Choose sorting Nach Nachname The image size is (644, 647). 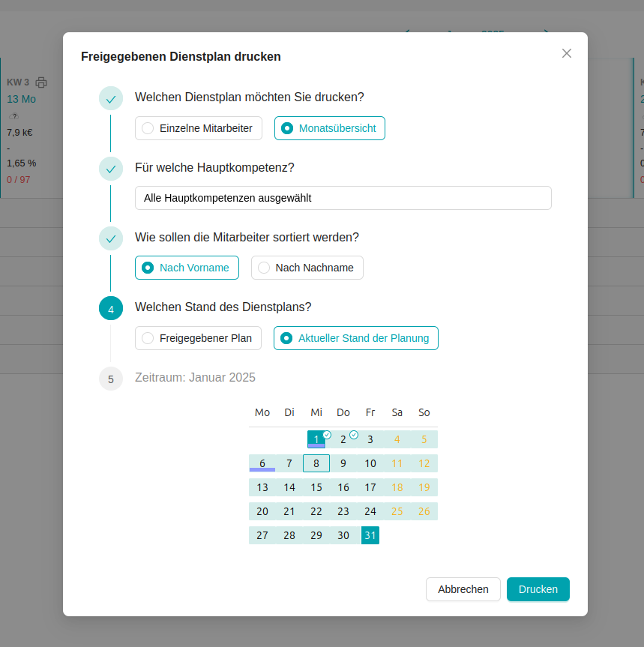(307, 268)
